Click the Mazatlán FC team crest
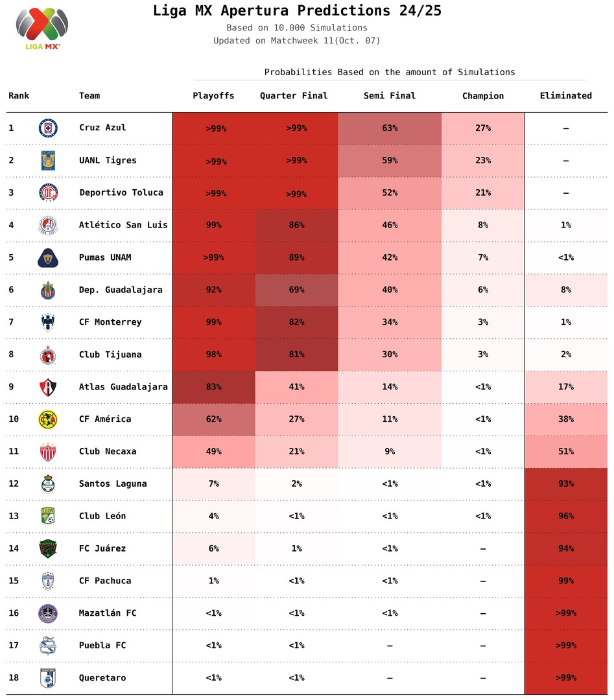Image resolution: width=614 pixels, height=700 pixels. (48, 613)
